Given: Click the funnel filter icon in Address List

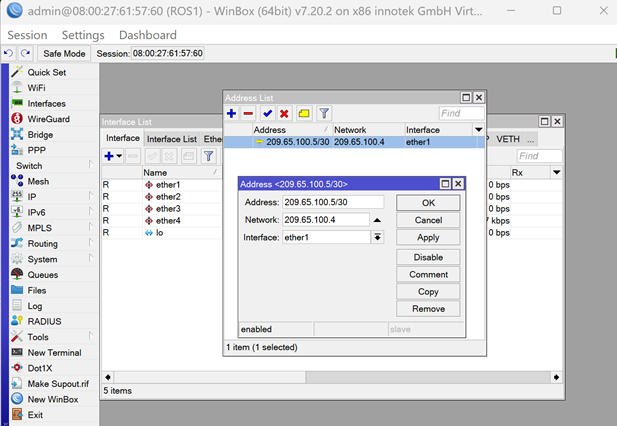Looking at the screenshot, I should click(324, 114).
